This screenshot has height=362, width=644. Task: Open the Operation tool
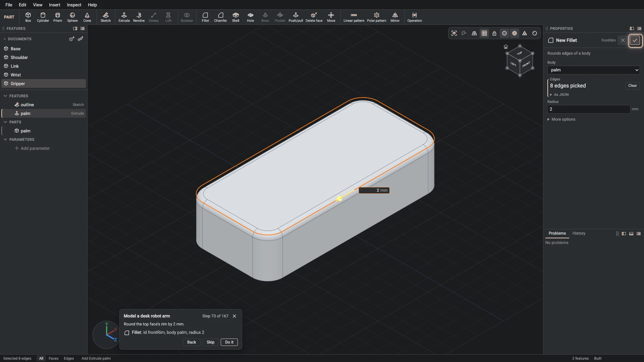click(415, 17)
